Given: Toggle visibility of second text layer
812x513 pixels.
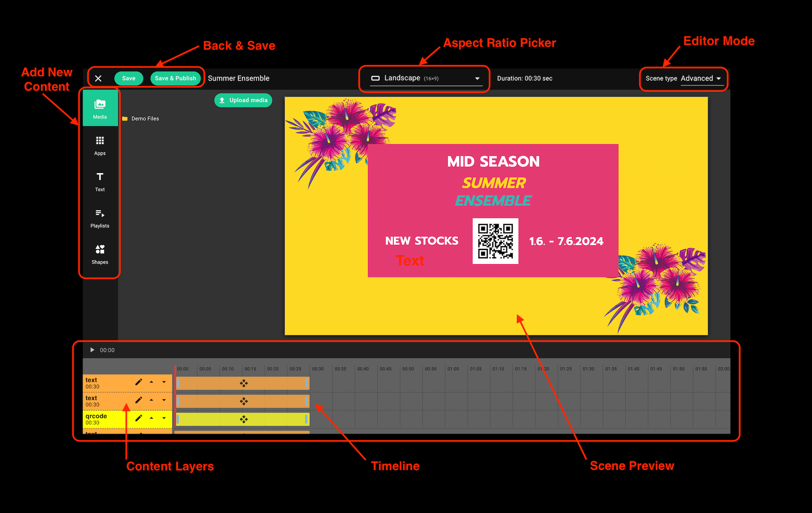Looking at the screenshot, I should [164, 400].
